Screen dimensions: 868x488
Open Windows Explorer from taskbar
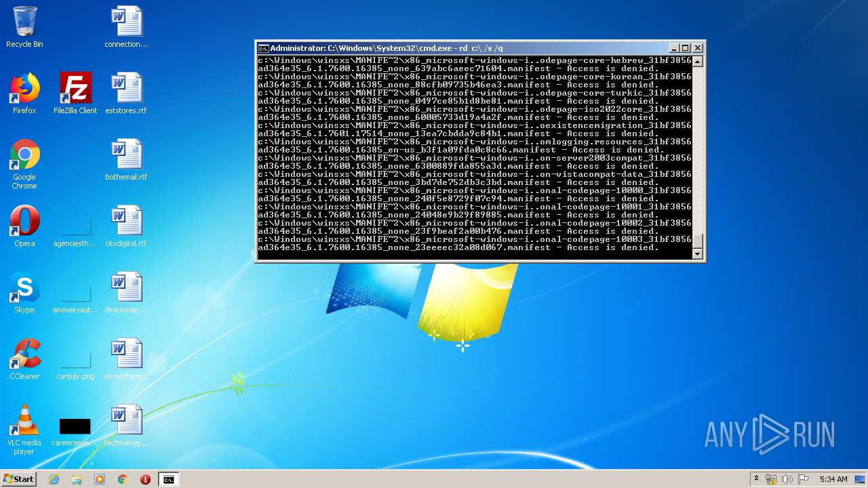(x=77, y=479)
